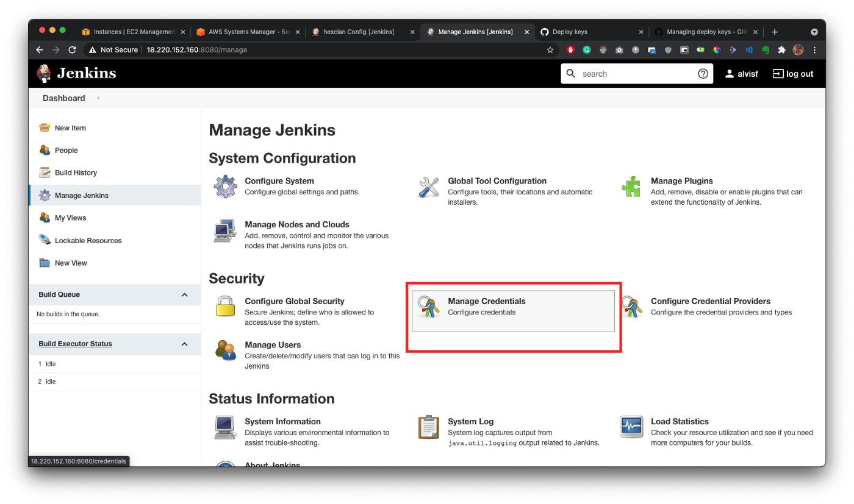Open the color picker wheel extension
The width and height of the screenshot is (854, 504).
click(x=717, y=50)
